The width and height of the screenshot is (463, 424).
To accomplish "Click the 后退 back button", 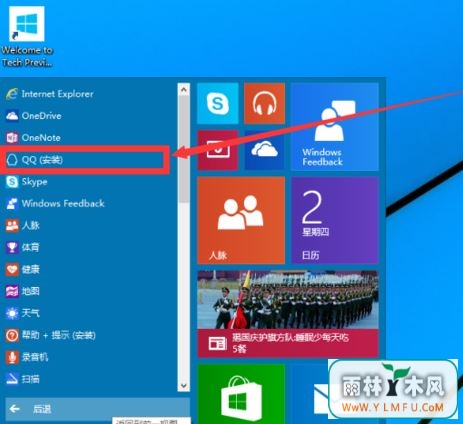I will click(x=97, y=409).
